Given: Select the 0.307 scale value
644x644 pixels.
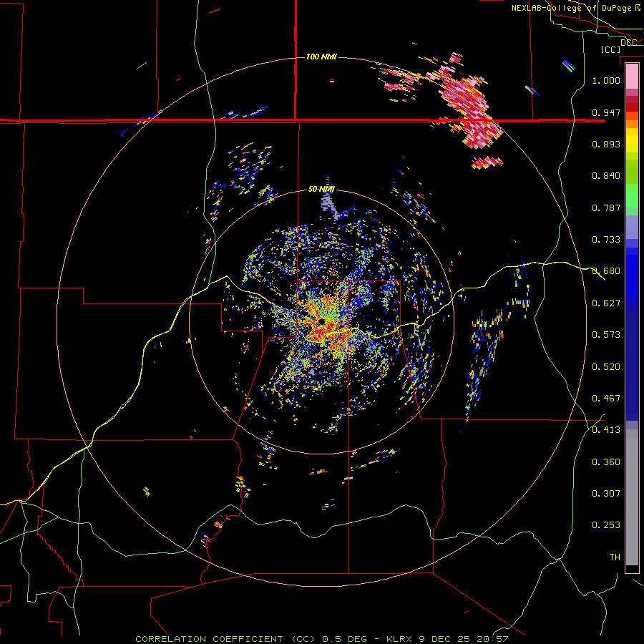Looking at the screenshot, I should (x=606, y=494).
